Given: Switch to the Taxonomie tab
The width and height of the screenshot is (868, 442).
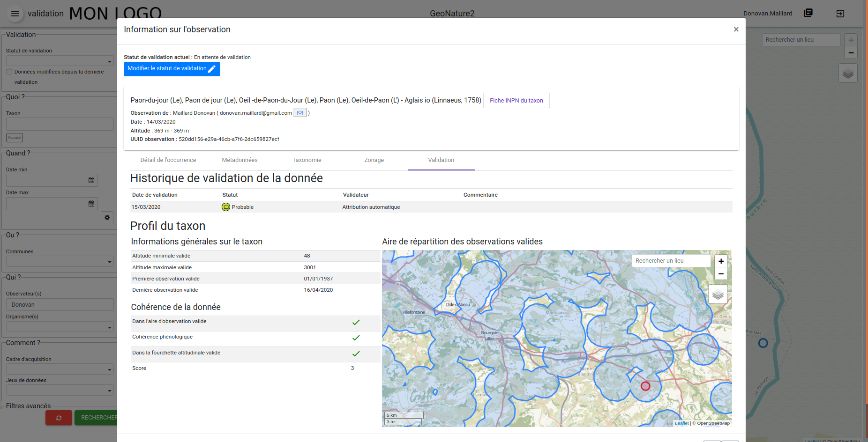Looking at the screenshot, I should pos(307,160).
